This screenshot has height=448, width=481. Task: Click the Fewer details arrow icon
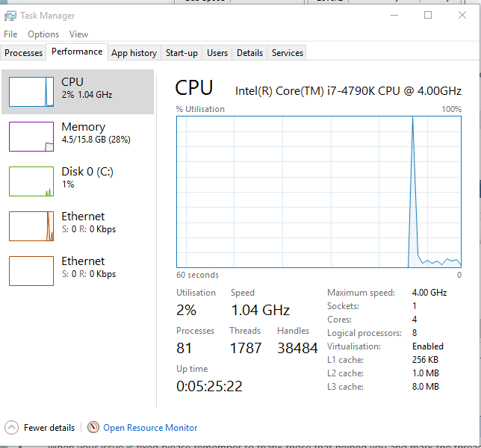click(x=11, y=427)
